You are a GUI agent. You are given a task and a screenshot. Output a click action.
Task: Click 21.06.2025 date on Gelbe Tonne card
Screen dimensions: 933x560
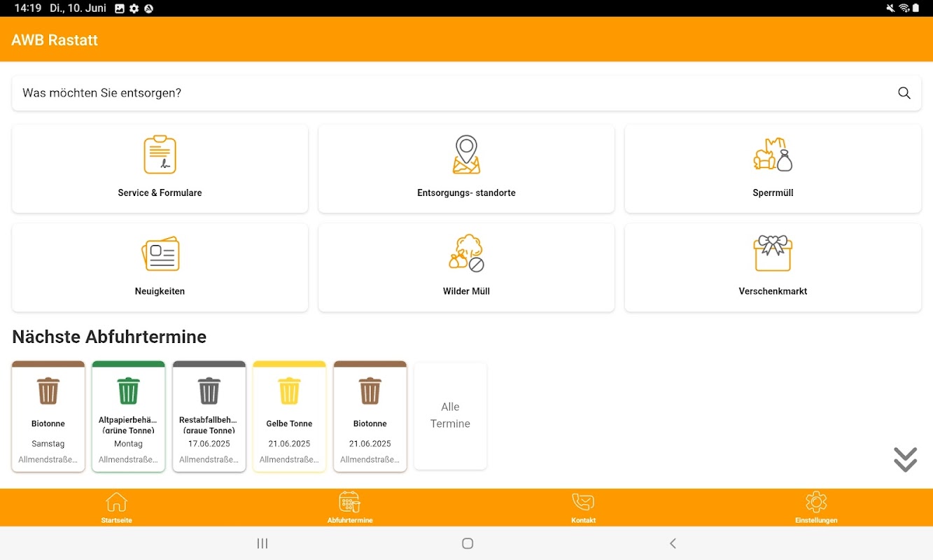click(290, 444)
